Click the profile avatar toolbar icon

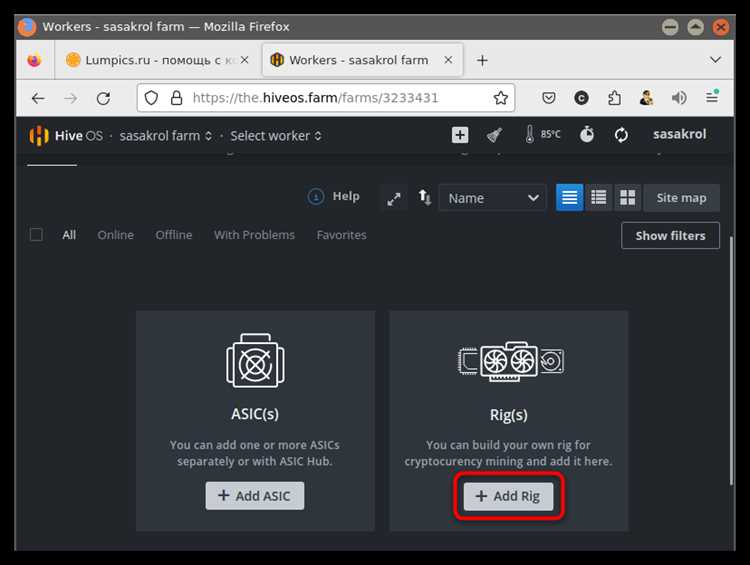coord(647,98)
